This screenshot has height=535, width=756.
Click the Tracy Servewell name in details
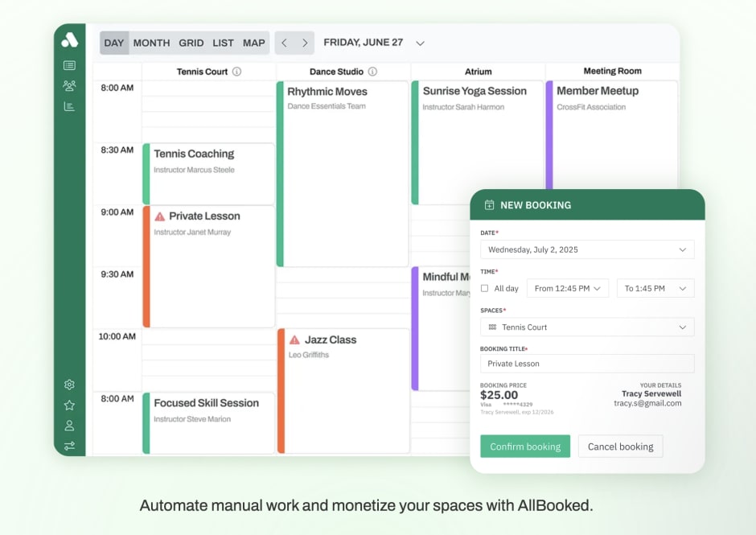pyautogui.click(x=651, y=393)
